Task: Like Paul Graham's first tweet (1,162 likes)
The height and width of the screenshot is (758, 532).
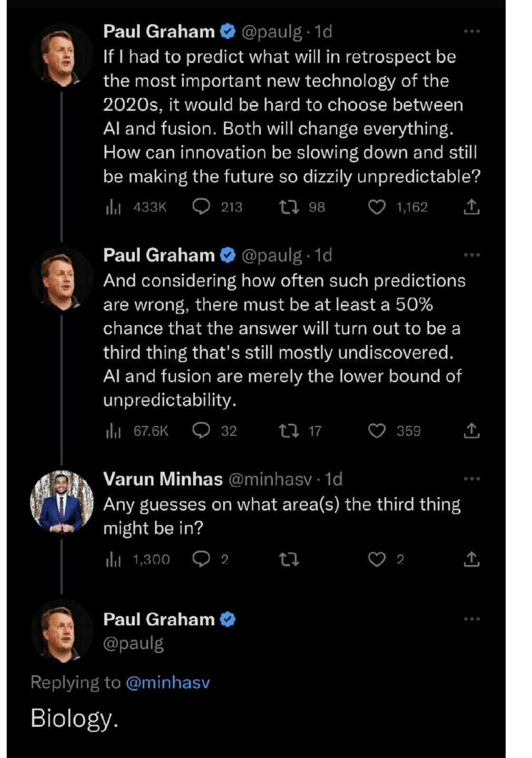Action: [376, 207]
